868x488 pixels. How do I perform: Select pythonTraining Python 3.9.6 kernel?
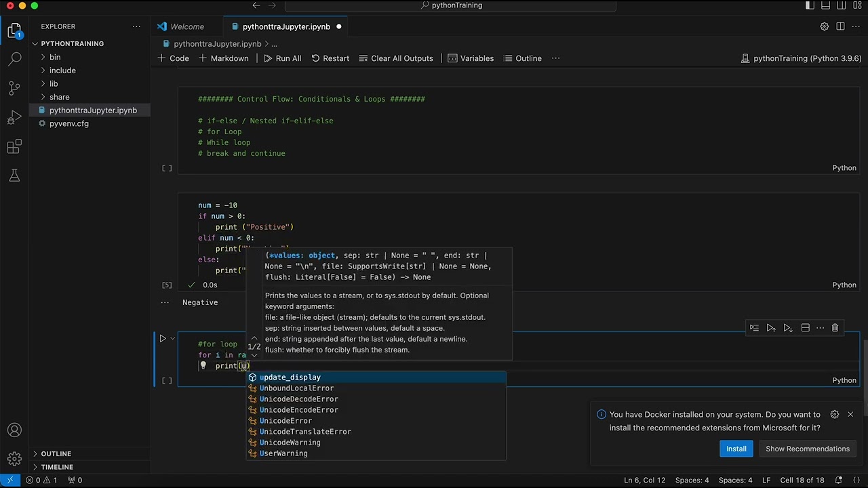802,58
